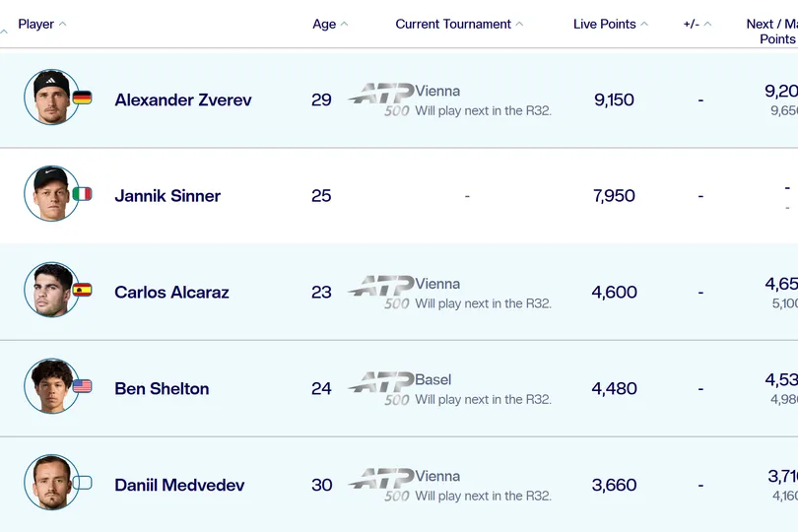The image size is (798, 532).
Task: Open Jannik Sinner's player profile link
Action: pos(167,196)
